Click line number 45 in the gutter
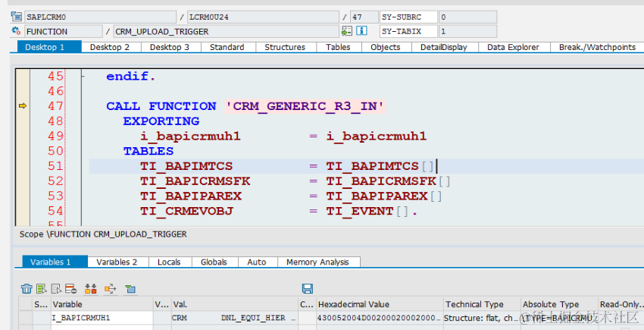644x330 pixels. coord(56,76)
